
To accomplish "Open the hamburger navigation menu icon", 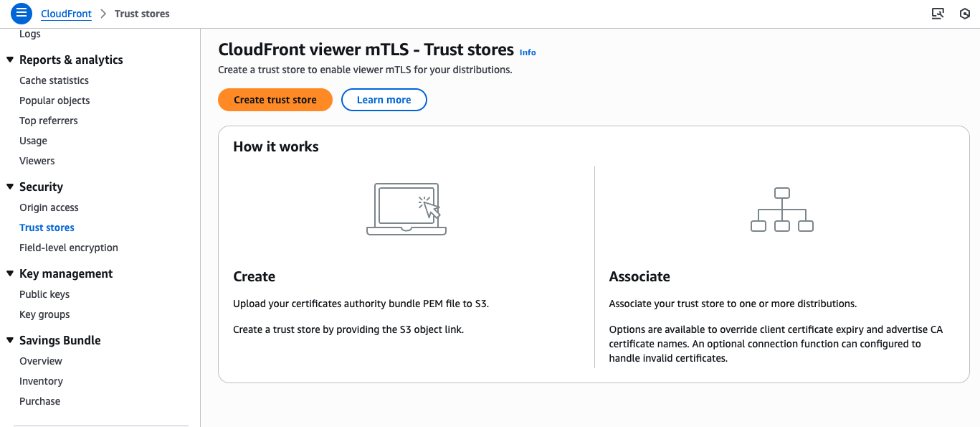I will tap(22, 13).
